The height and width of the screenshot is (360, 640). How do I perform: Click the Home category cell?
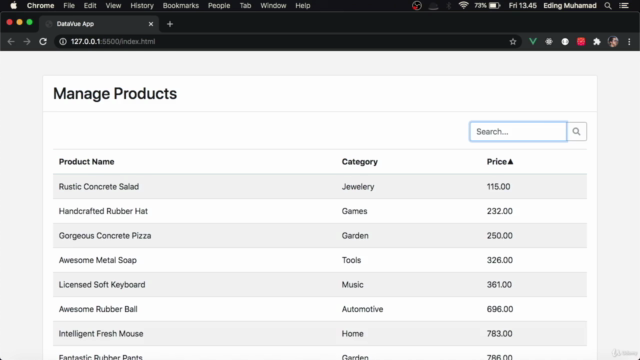tap(353, 333)
